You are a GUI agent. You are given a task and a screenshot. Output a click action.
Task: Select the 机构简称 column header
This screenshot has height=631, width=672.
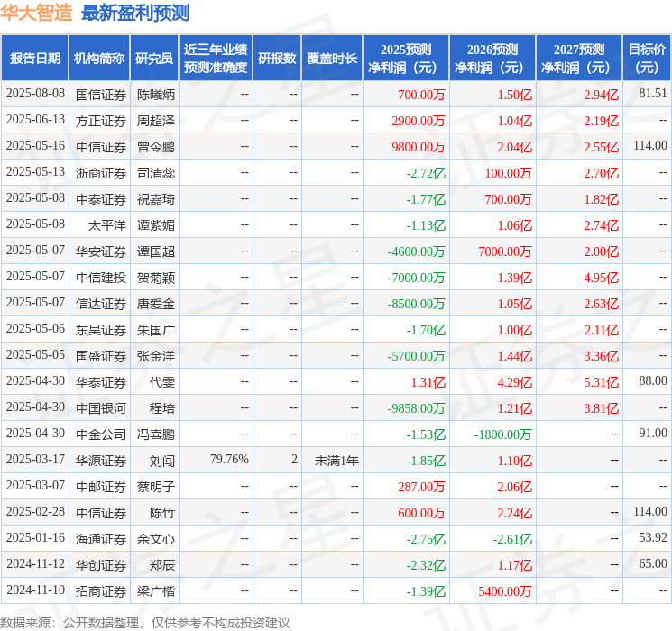click(x=99, y=59)
